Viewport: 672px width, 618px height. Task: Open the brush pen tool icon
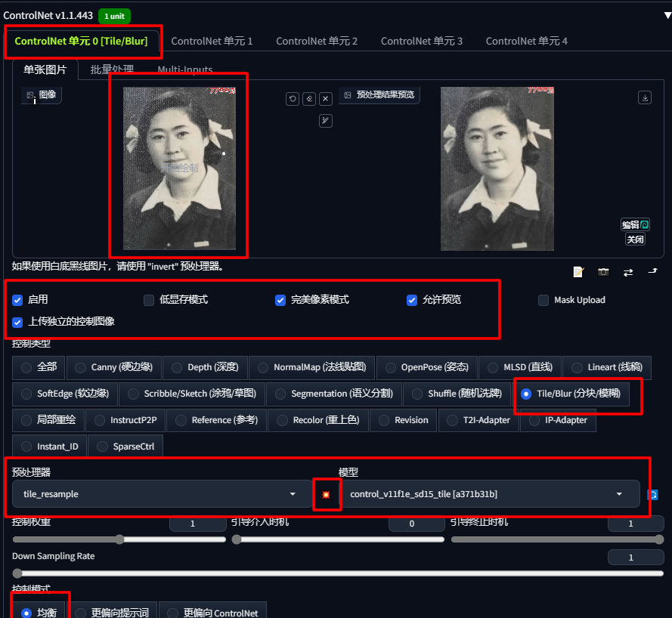(326, 121)
